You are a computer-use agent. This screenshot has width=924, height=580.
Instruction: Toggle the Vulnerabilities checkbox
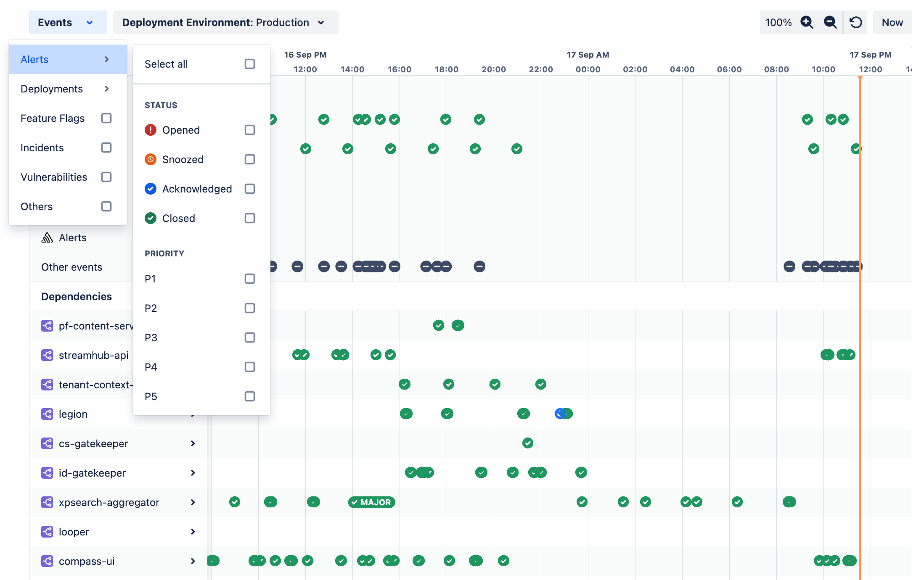click(106, 177)
